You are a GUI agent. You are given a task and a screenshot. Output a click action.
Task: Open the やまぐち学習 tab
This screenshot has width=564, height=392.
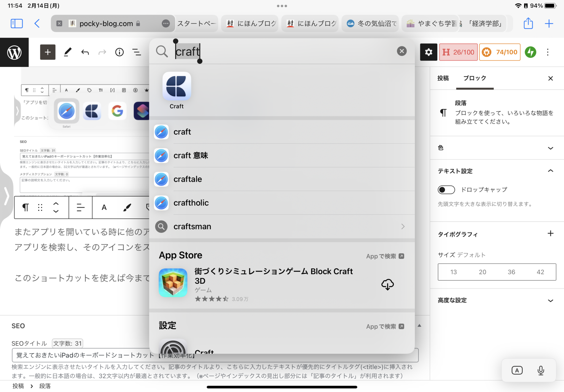(430, 23)
